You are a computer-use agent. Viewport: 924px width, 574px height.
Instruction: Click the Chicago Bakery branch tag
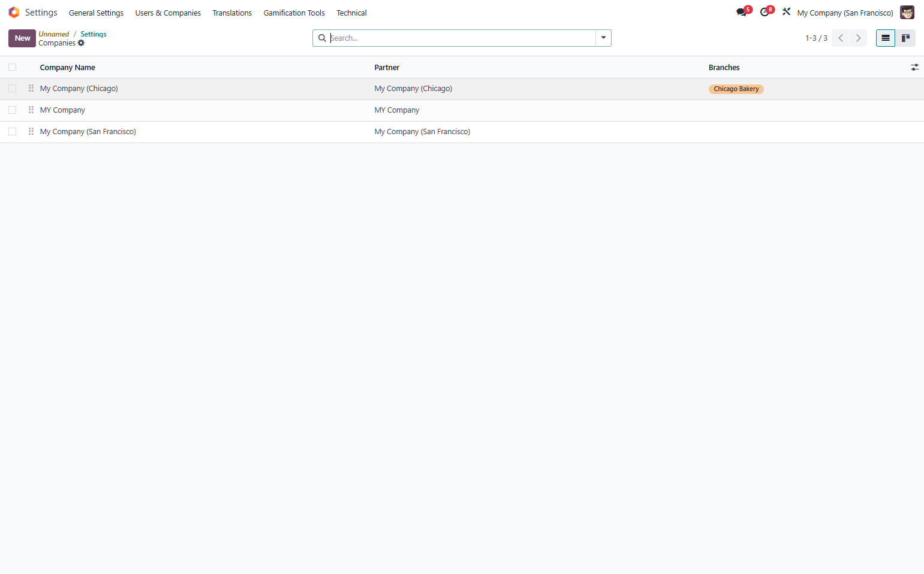(736, 89)
